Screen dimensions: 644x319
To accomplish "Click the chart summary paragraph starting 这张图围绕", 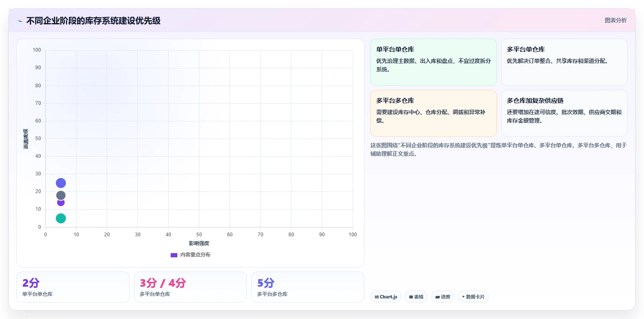I will (498, 149).
